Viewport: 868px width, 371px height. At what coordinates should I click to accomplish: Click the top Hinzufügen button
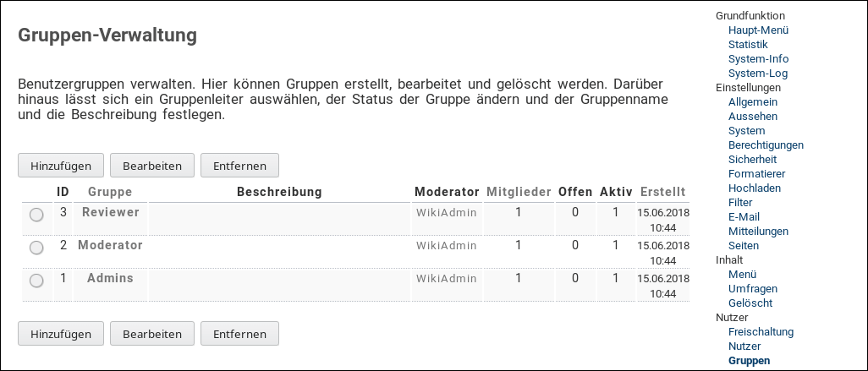(x=61, y=165)
